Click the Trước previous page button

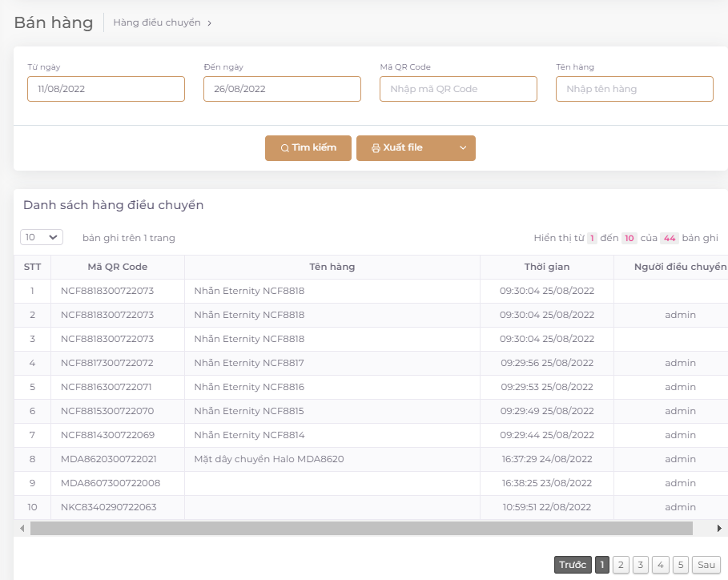coord(573,565)
